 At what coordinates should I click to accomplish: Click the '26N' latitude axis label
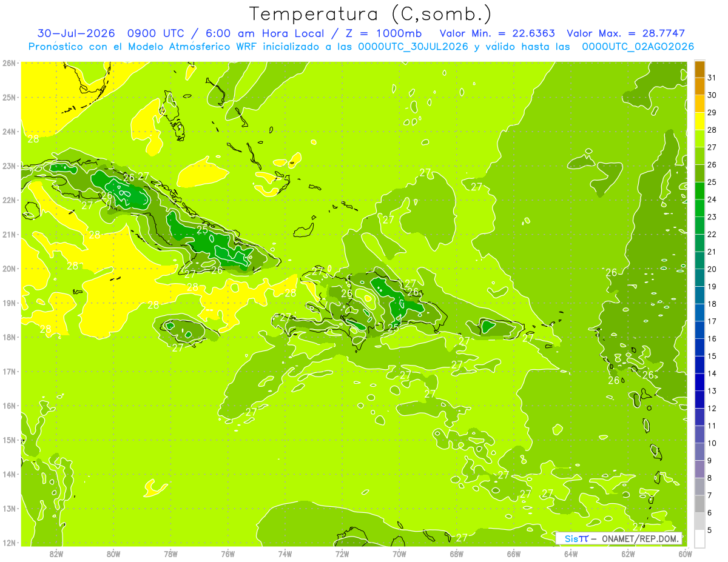[9, 63]
